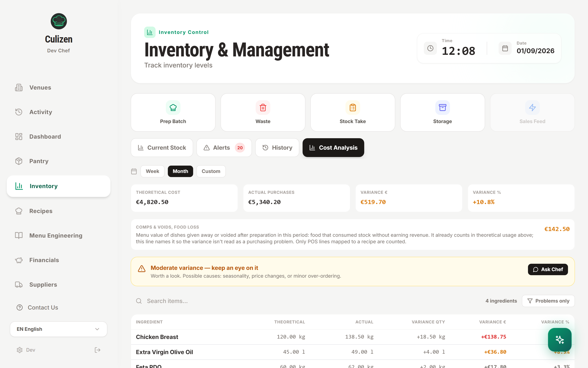The height and width of the screenshot is (368, 588).
Task: Click the calendar icon beside Date
Action: 505,48
